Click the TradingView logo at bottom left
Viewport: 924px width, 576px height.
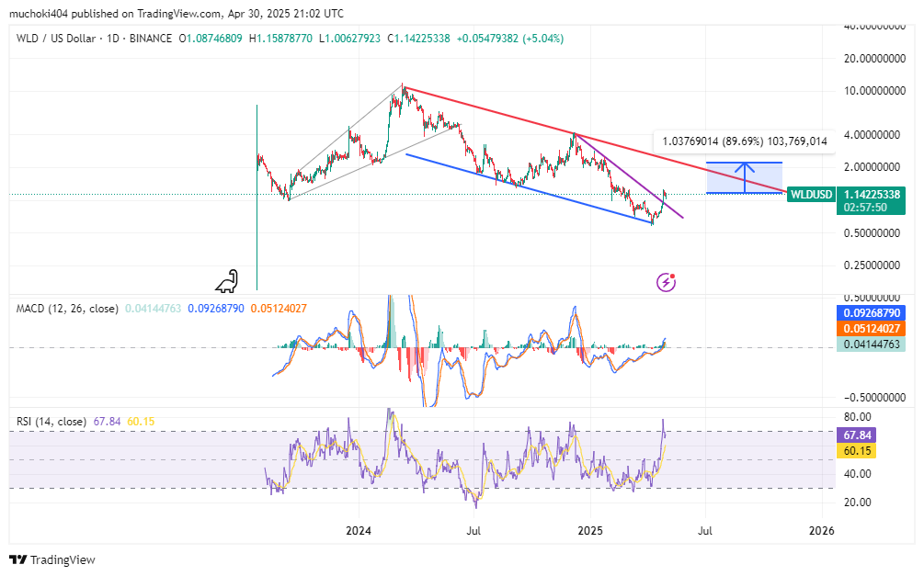coord(52,559)
